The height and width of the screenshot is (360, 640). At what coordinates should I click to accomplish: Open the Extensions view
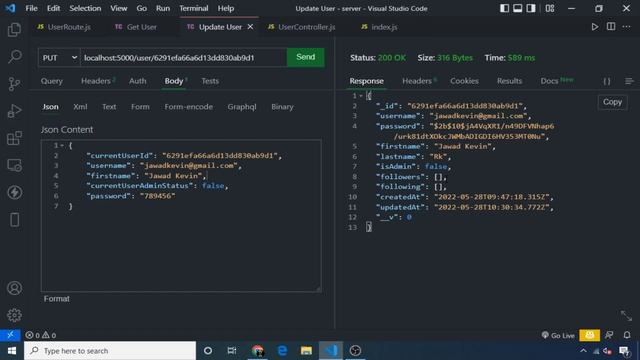tap(14, 138)
